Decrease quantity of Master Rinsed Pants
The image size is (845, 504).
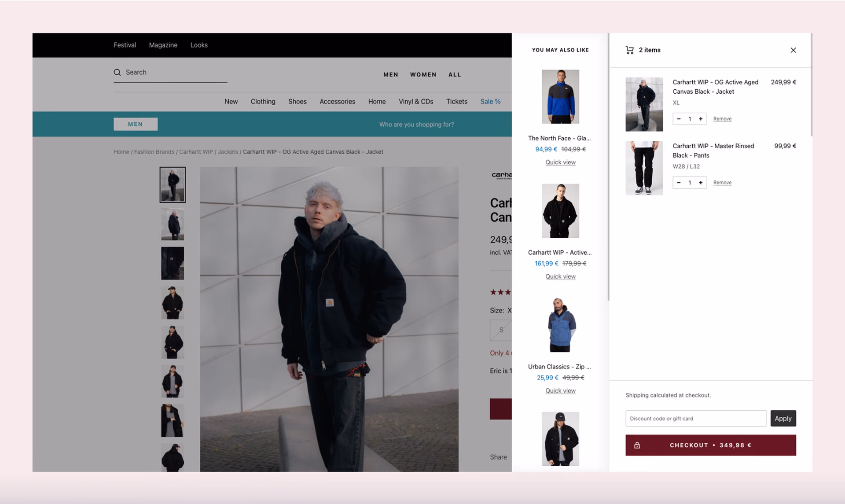point(679,183)
